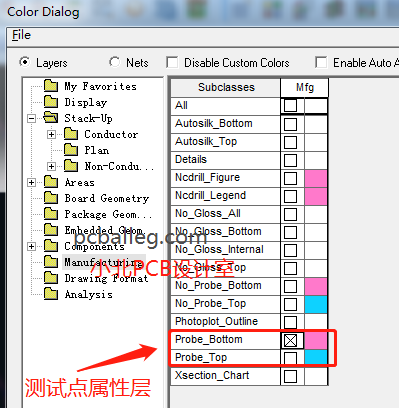Click the Probe_Top cyan color swatch
Screen dimensions: 399x408
[x=316, y=358]
